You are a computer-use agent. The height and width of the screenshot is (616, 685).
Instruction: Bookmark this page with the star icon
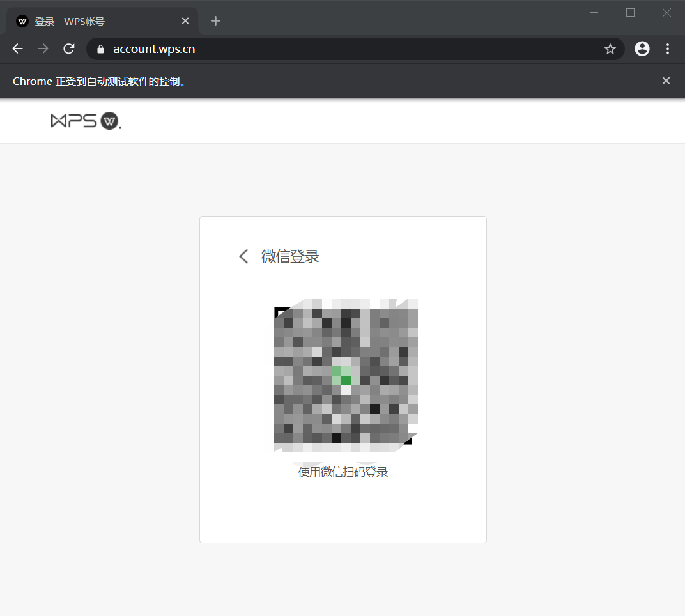coord(610,49)
